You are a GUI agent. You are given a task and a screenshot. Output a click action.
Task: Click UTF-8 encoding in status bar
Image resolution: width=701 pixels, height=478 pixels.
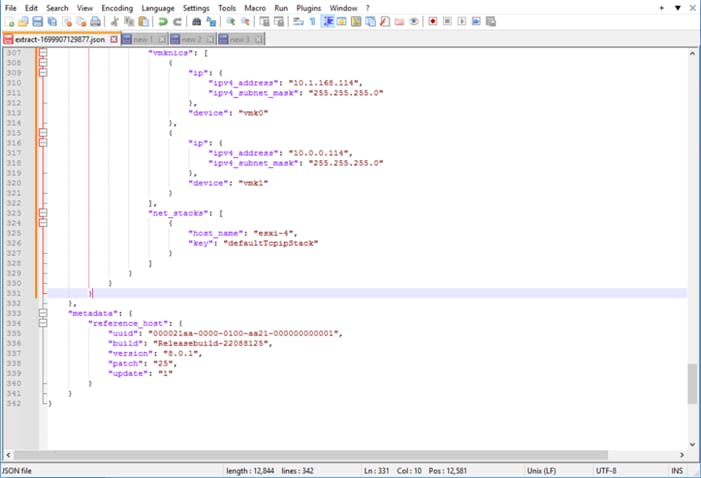pos(606,470)
